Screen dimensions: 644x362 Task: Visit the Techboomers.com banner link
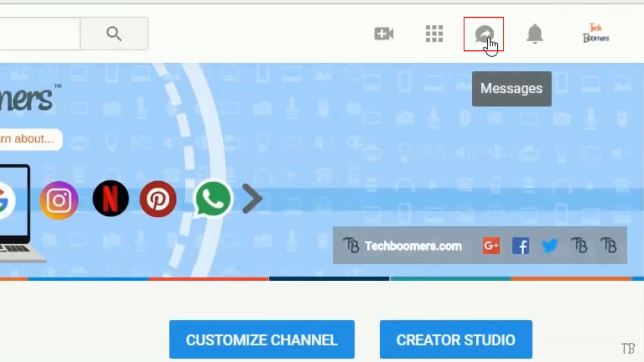[x=412, y=246]
